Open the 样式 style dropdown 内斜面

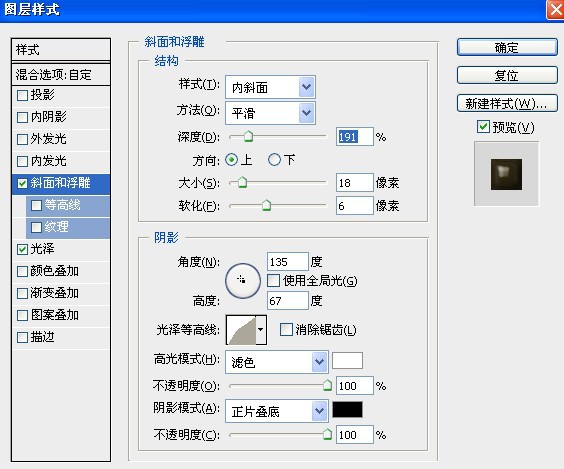(x=270, y=87)
